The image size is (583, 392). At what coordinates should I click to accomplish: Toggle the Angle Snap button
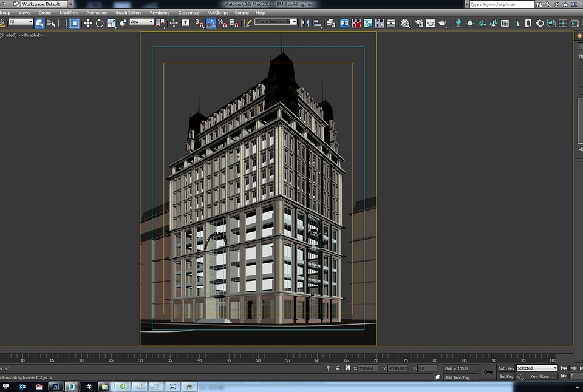211,23
